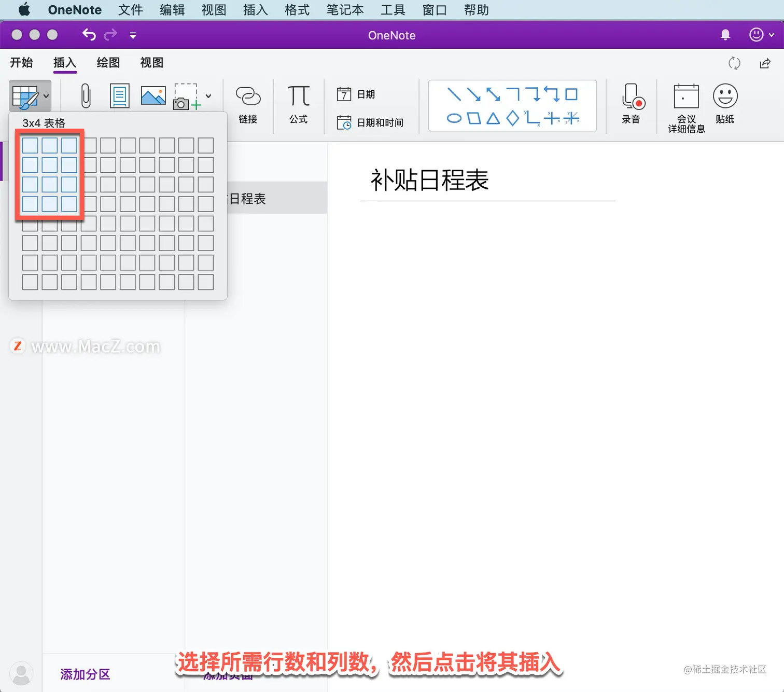Screen dimensions: 784x692
Task: Pick the 3x4 cell in table grid
Action: coord(69,204)
